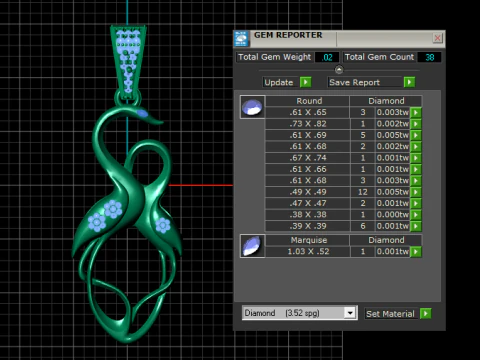The image size is (480, 360).
Task: Click the flower gem cluster on right swan
Action: click(163, 225)
